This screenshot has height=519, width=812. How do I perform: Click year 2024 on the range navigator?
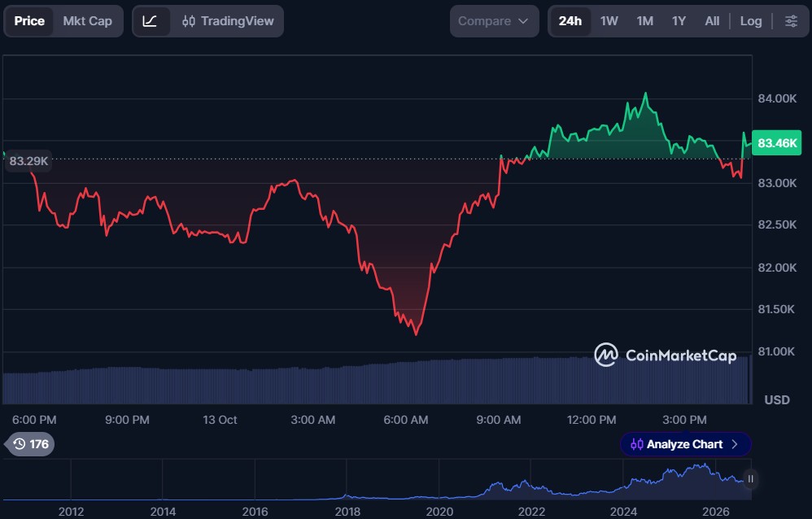(x=623, y=512)
